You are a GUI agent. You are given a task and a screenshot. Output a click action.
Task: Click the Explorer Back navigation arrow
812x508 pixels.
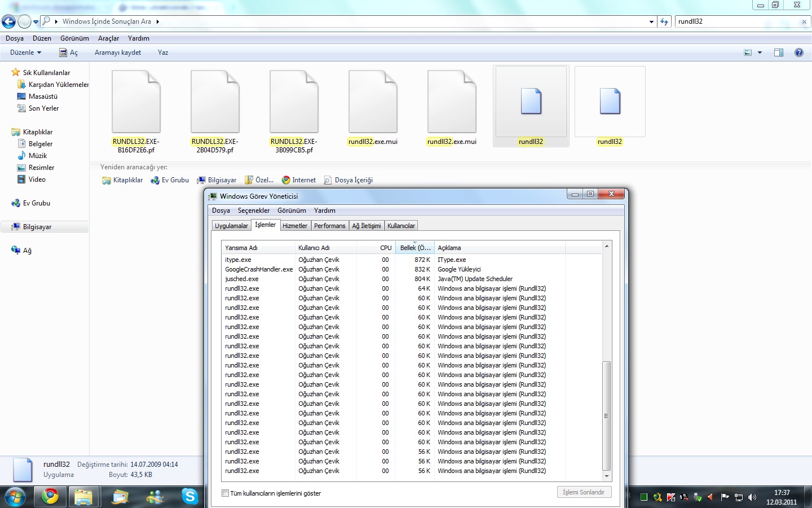pyautogui.click(x=8, y=21)
